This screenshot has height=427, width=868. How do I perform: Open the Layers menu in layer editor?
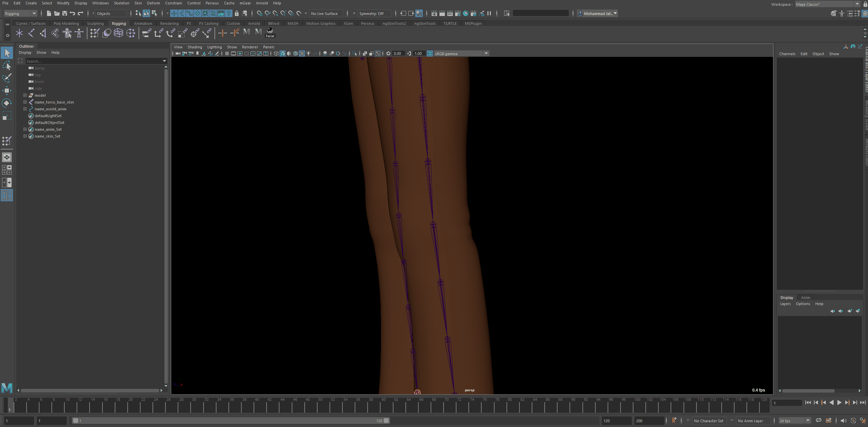(x=785, y=304)
